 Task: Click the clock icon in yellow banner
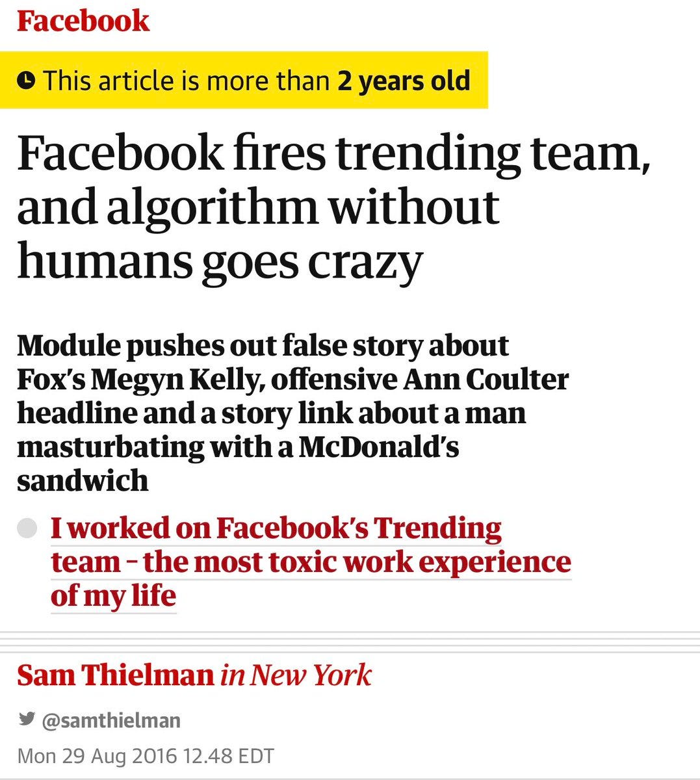(26, 81)
